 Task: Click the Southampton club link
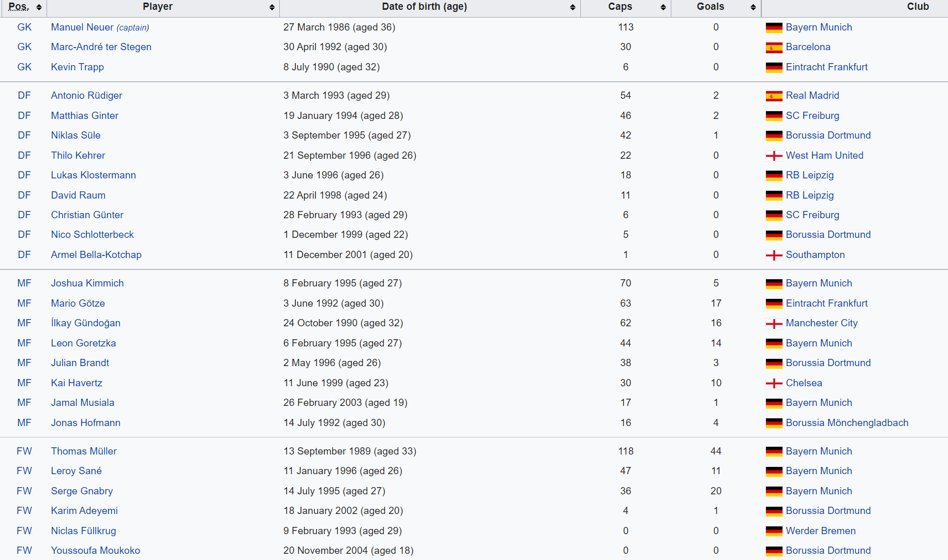tap(815, 255)
